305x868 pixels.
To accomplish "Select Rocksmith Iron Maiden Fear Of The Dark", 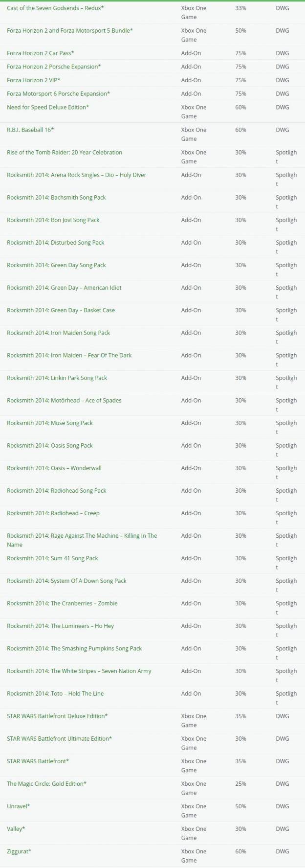I will 69,355.
